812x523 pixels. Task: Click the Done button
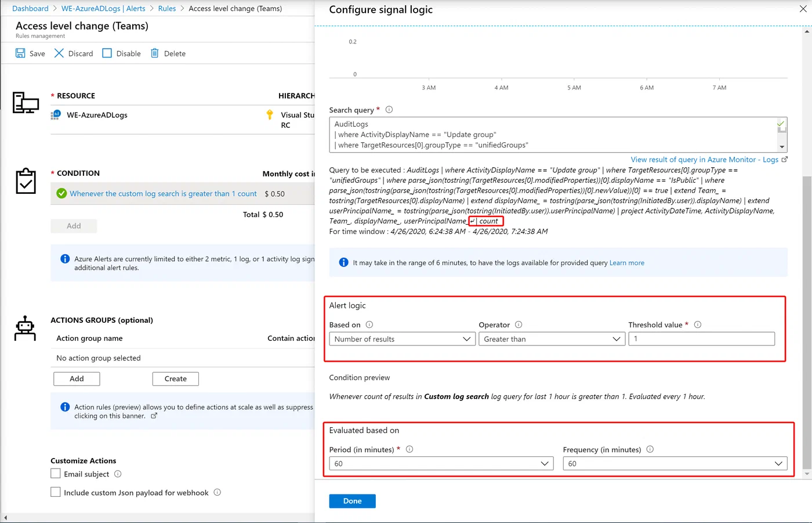(x=352, y=501)
